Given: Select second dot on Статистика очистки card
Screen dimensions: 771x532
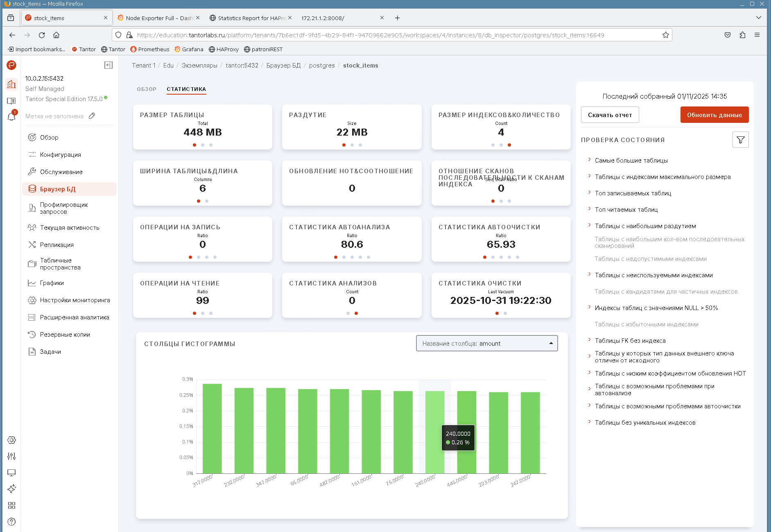Looking at the screenshot, I should click(x=505, y=313).
